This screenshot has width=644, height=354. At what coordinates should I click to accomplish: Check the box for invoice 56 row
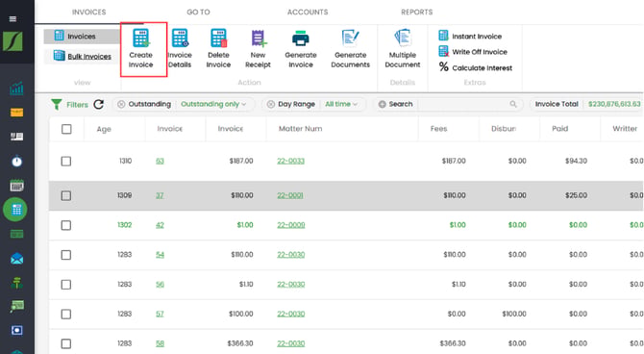pyautogui.click(x=66, y=285)
